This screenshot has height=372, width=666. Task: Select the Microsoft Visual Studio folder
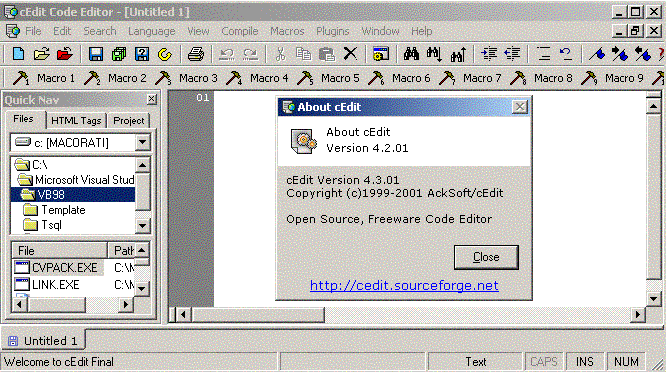point(76,180)
